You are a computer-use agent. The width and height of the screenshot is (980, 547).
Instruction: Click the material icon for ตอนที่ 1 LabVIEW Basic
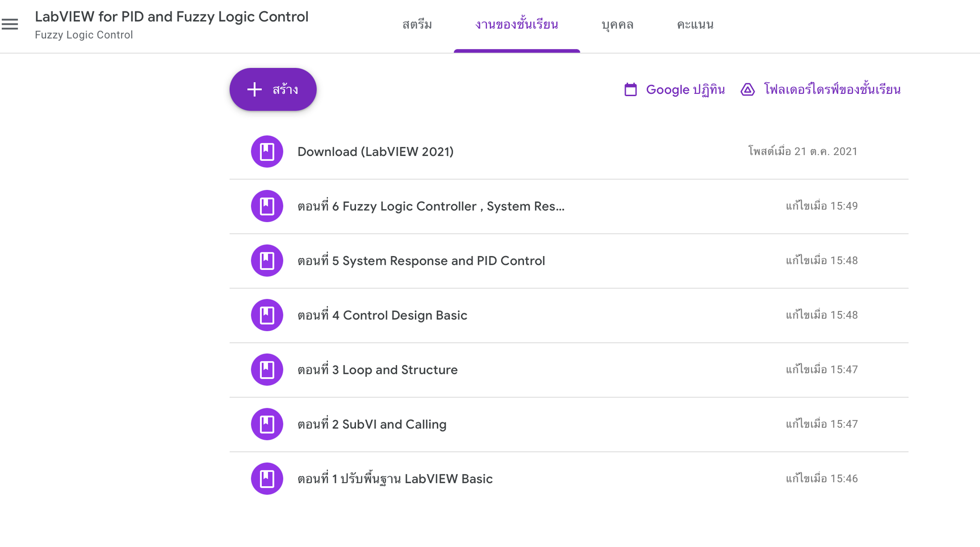pyautogui.click(x=267, y=479)
